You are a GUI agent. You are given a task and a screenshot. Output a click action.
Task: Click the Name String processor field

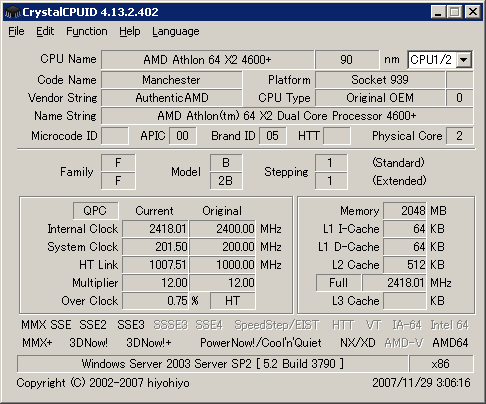coord(287,116)
